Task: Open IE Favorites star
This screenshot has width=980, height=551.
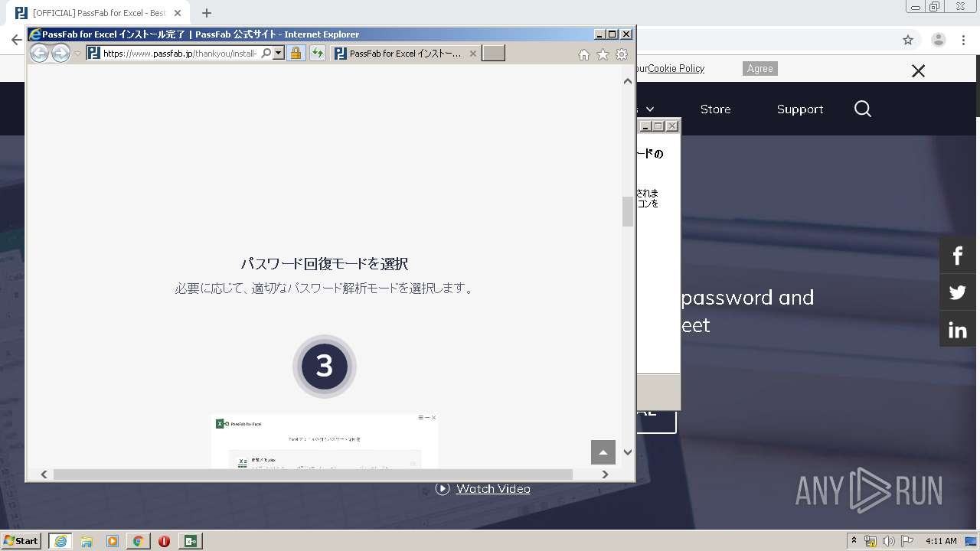Action: tap(603, 54)
